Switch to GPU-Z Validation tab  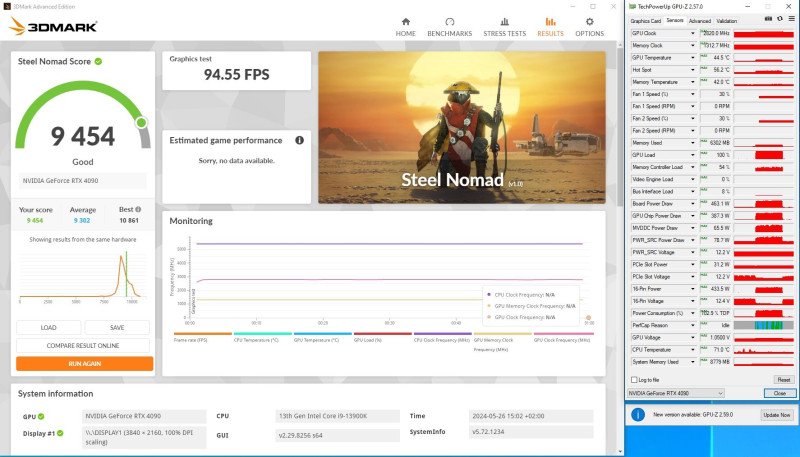(x=727, y=21)
